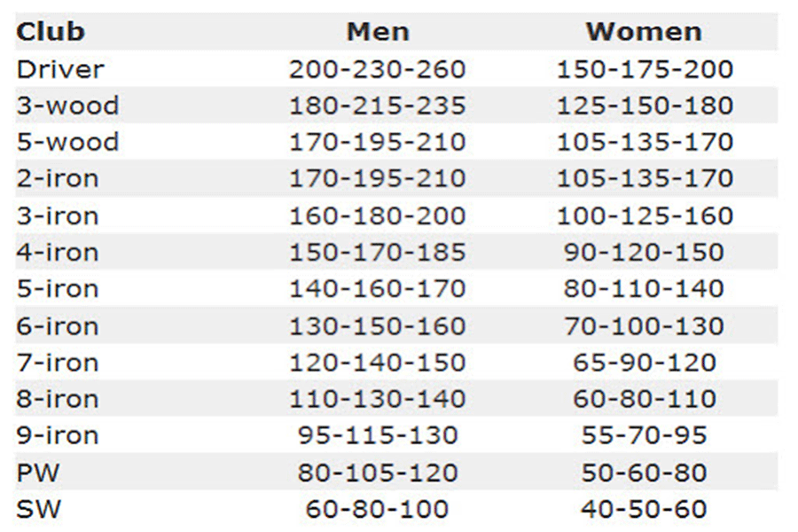This screenshot has height=532, width=798.
Task: Click the 5-wood row label
Action: click(x=67, y=142)
